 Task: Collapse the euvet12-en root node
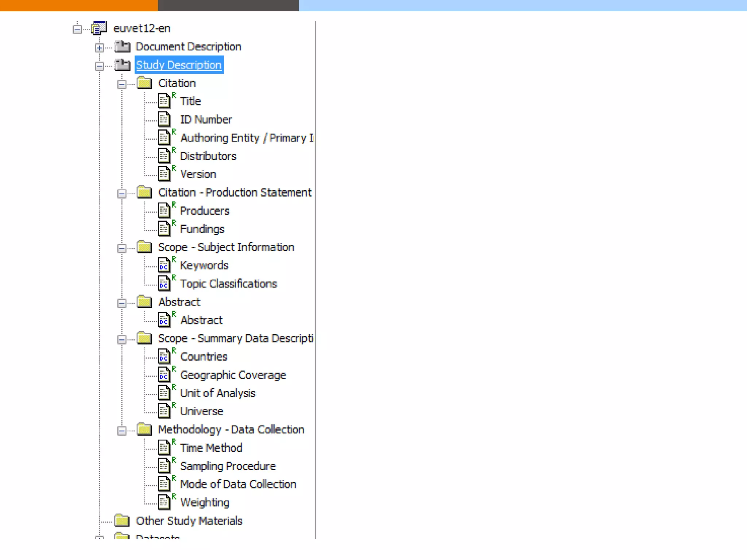77,29
